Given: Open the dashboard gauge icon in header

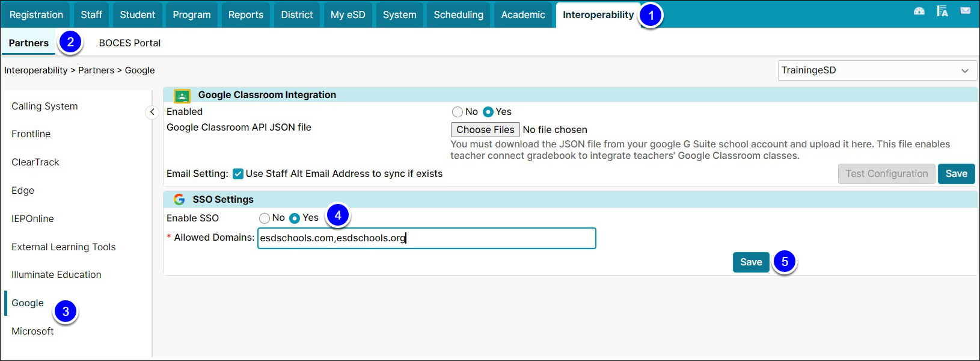Looking at the screenshot, I should tap(919, 11).
